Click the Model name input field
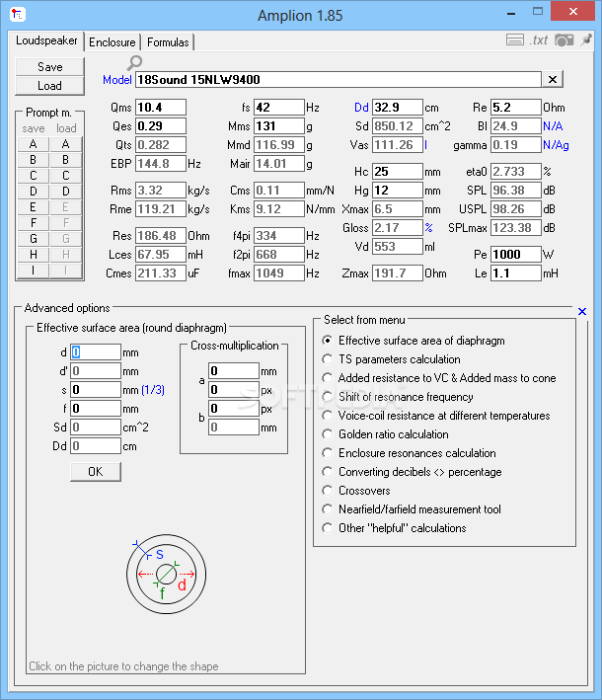The height and width of the screenshot is (700, 602). [339, 79]
